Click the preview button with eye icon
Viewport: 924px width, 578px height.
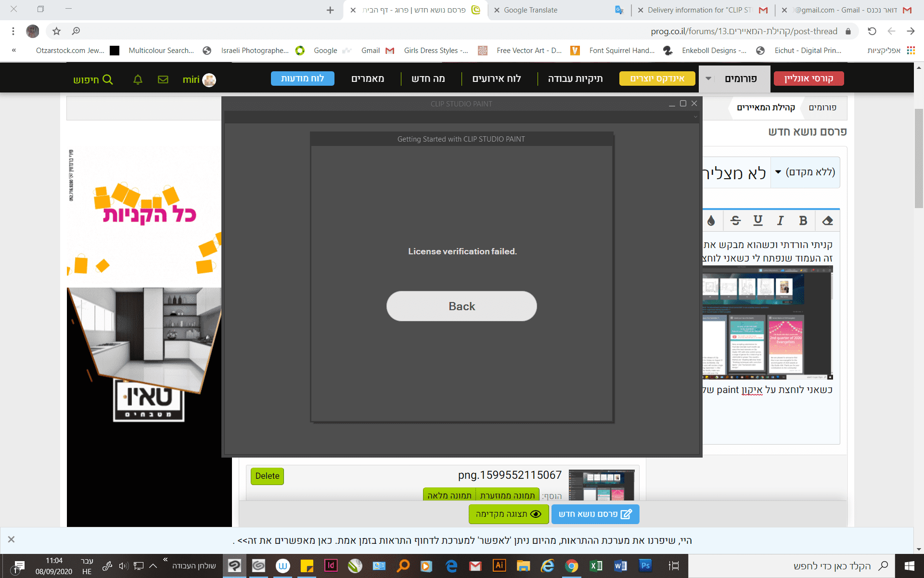coord(508,514)
